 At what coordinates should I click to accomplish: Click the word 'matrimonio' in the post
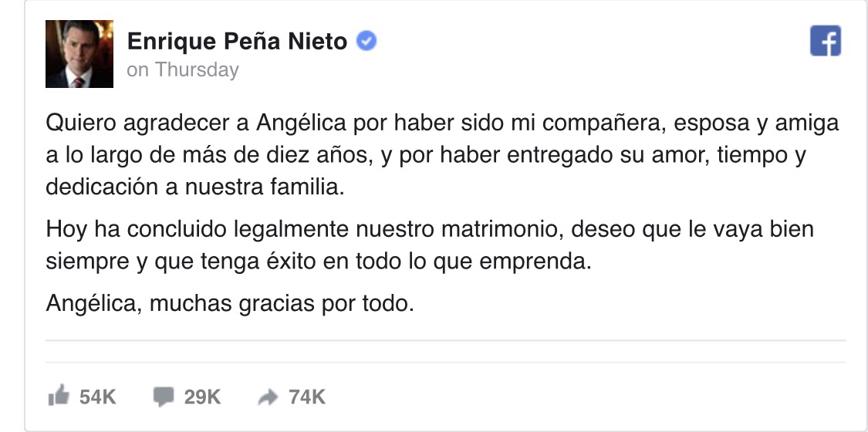(502, 230)
